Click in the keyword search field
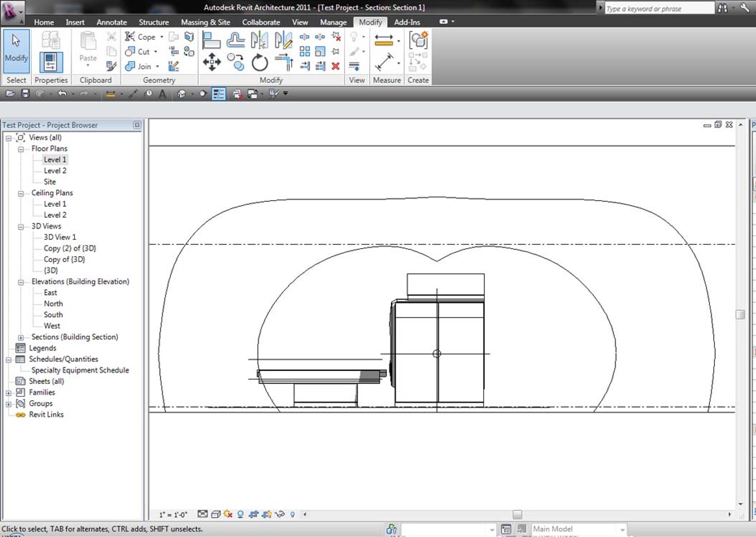Screen dimensions: 756x537 [x=659, y=8]
